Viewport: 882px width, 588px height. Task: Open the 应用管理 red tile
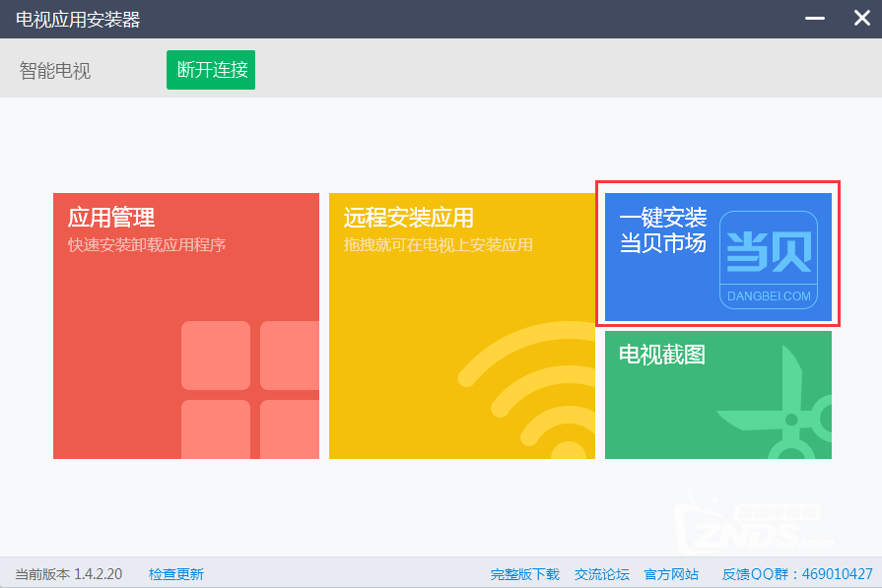186,326
